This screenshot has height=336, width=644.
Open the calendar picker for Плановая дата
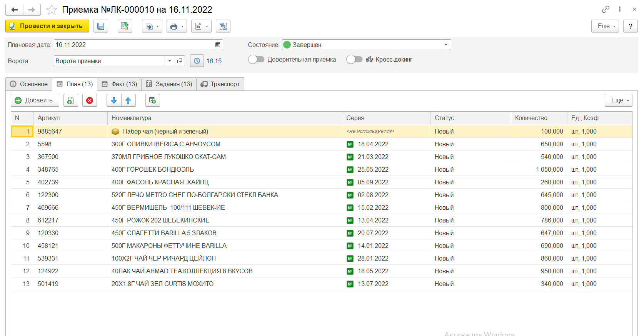218,45
